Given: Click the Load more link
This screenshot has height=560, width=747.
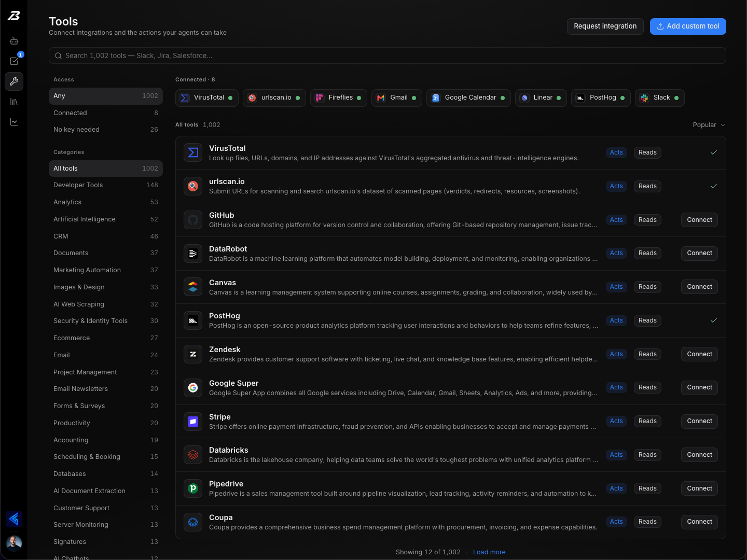Looking at the screenshot, I should coord(489,552).
